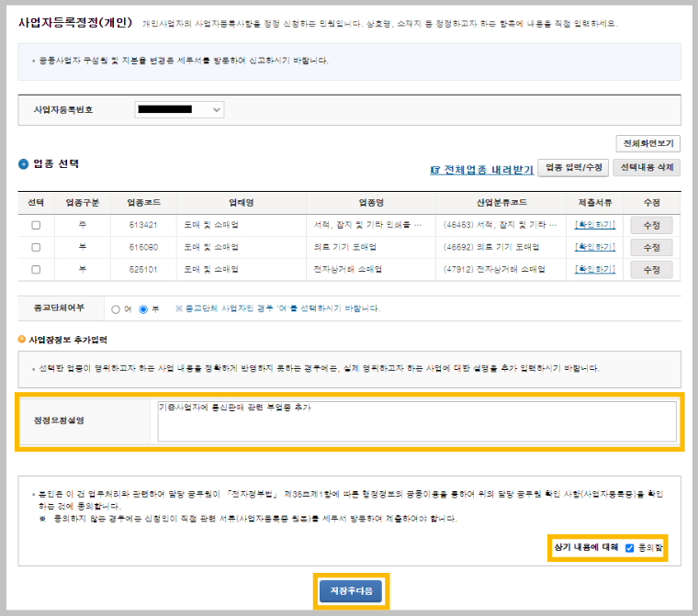The image size is (698, 616).
Task: Click the 업종코드 column header
Action: (x=143, y=203)
